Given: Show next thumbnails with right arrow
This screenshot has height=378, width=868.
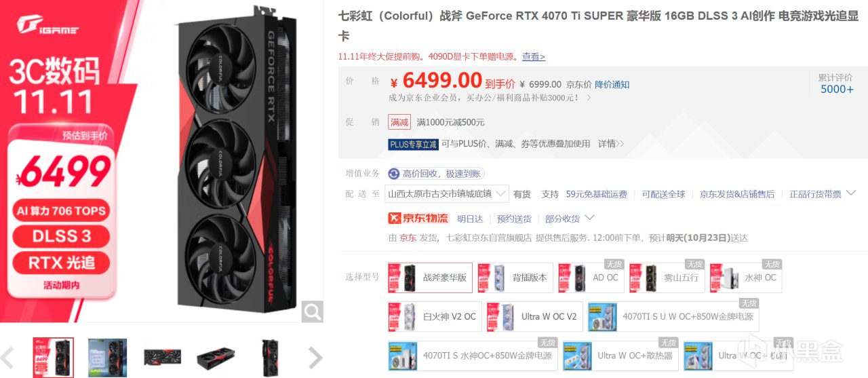Looking at the screenshot, I should point(315,356).
